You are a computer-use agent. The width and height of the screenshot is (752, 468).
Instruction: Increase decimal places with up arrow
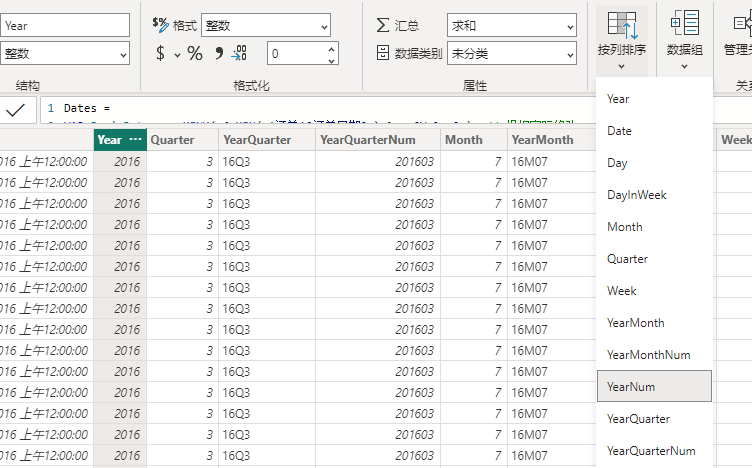(x=331, y=48)
